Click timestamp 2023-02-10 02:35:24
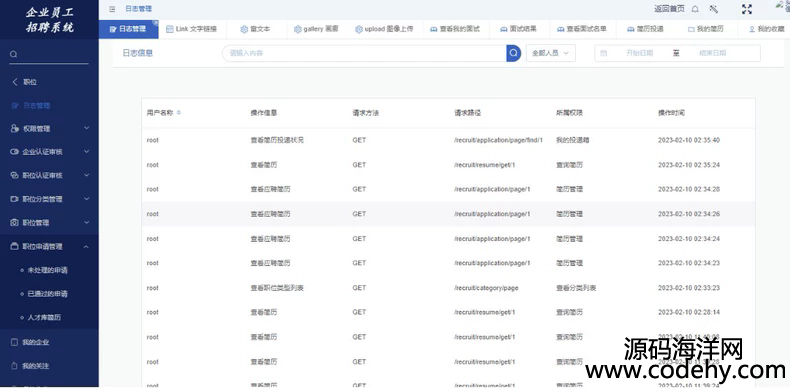The width and height of the screenshot is (790, 390). point(689,165)
